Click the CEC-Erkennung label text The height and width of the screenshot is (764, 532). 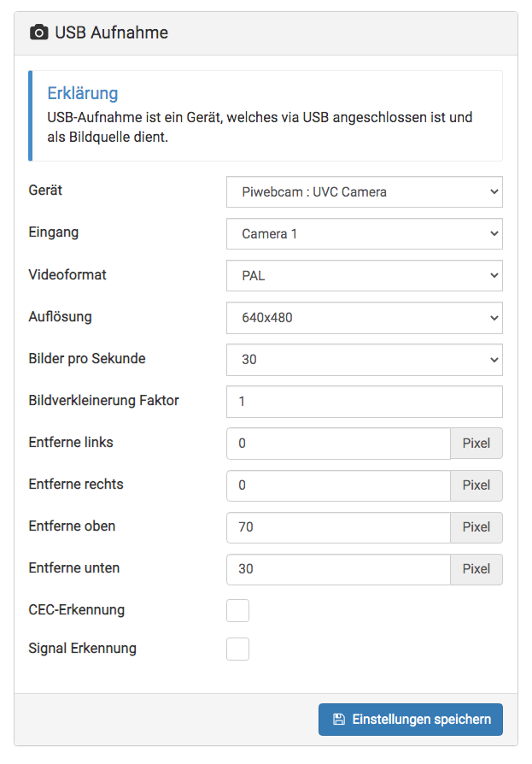[76, 610]
